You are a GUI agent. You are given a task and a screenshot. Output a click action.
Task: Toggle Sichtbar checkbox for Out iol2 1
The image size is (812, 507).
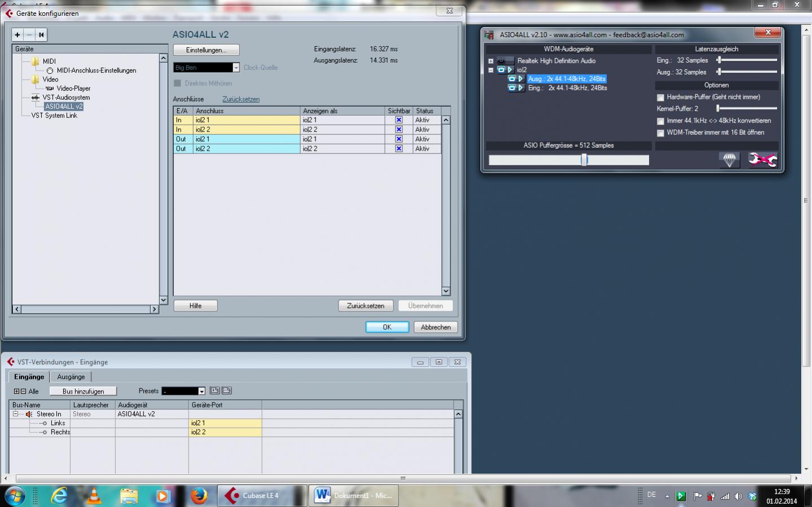coord(399,139)
